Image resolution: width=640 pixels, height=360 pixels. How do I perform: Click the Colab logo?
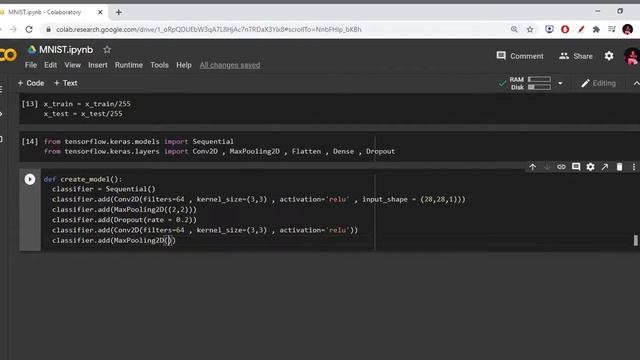coord(8,55)
